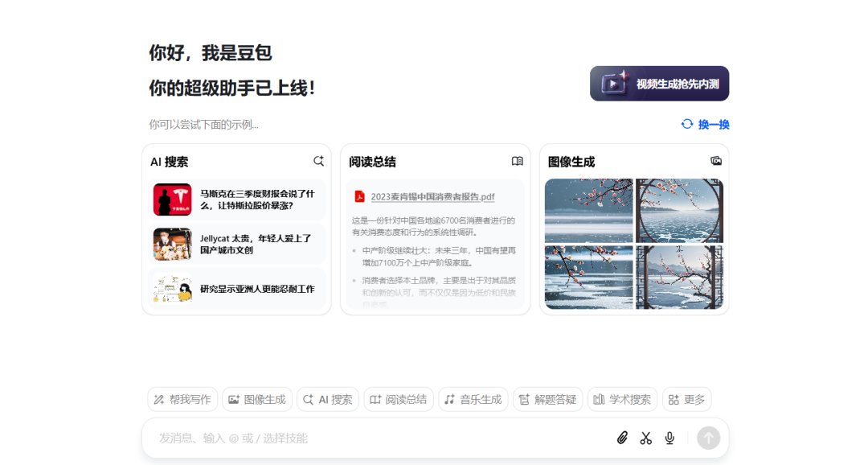
Task: Select plum blossom image with lattice window
Action: [x=679, y=277]
